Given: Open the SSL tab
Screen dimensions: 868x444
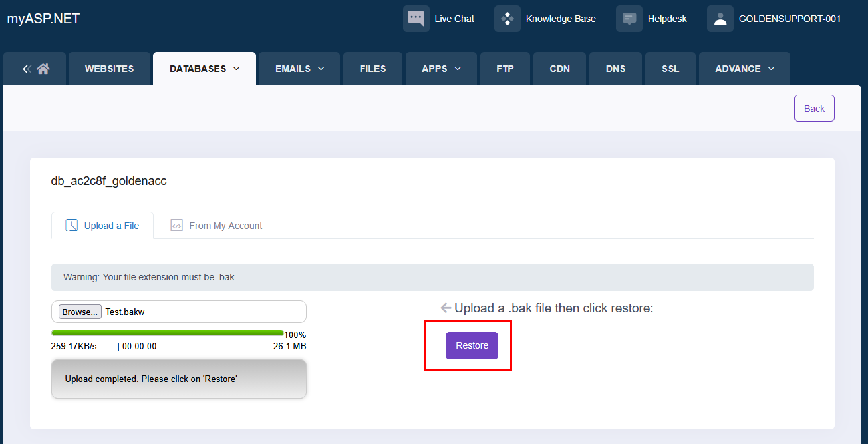Looking at the screenshot, I should tap(670, 69).
